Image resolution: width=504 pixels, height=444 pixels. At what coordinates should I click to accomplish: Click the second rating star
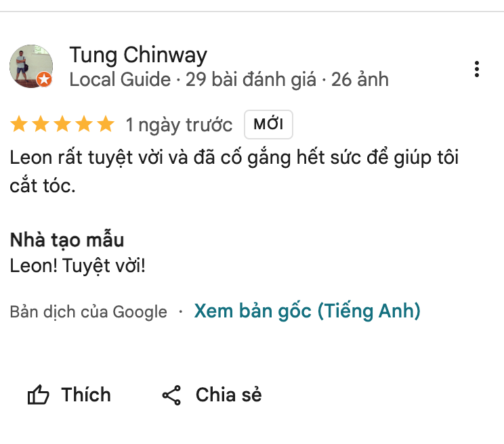[x=41, y=125]
